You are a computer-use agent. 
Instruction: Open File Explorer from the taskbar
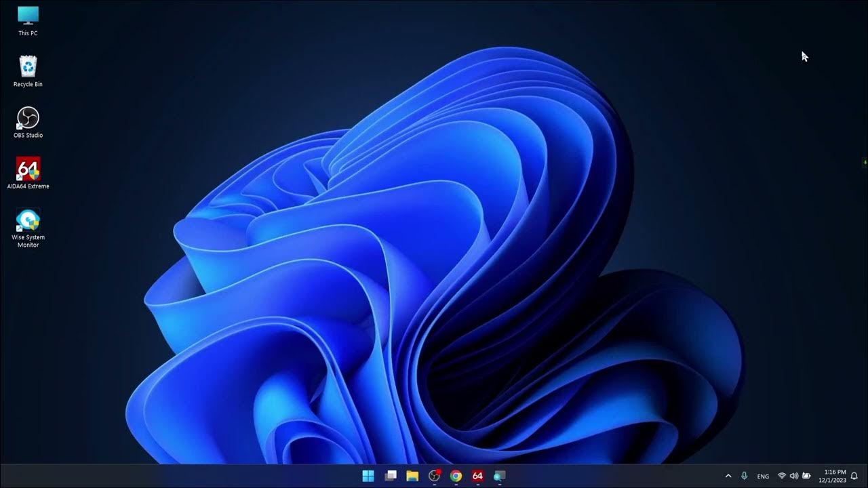point(412,476)
